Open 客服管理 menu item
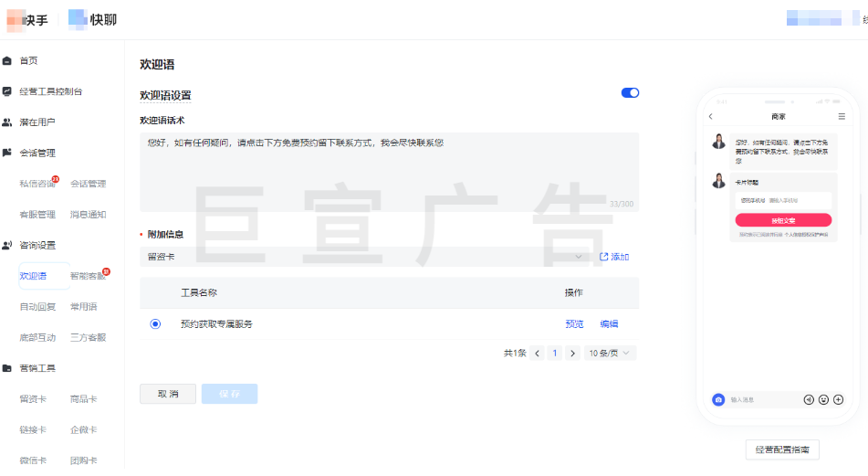This screenshot has height=476, width=868. tap(37, 215)
